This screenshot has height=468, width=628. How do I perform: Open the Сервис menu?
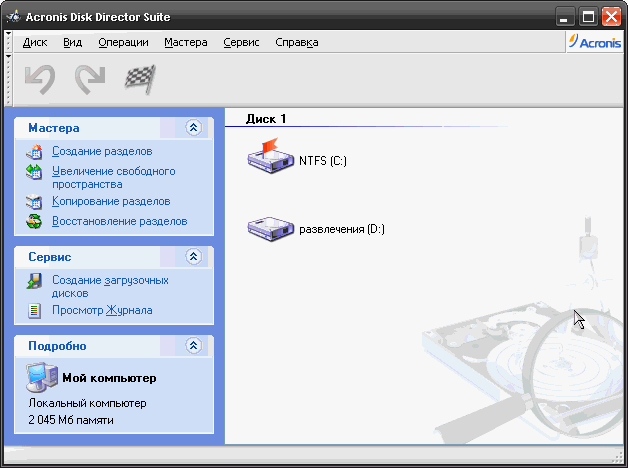(241, 42)
